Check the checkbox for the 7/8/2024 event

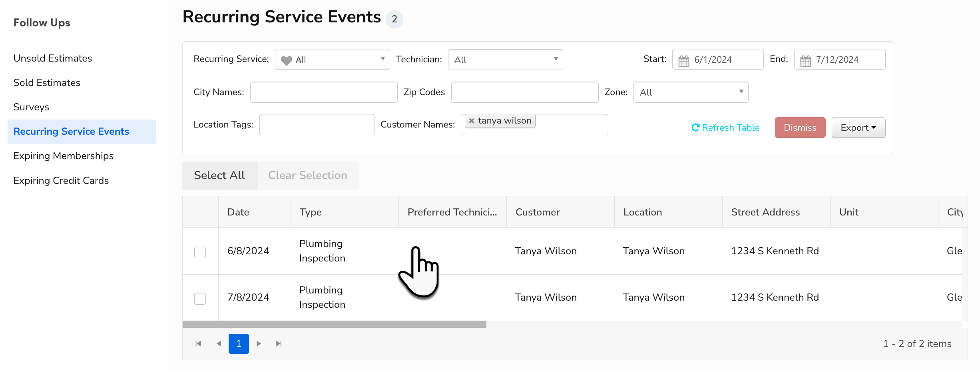[200, 299]
